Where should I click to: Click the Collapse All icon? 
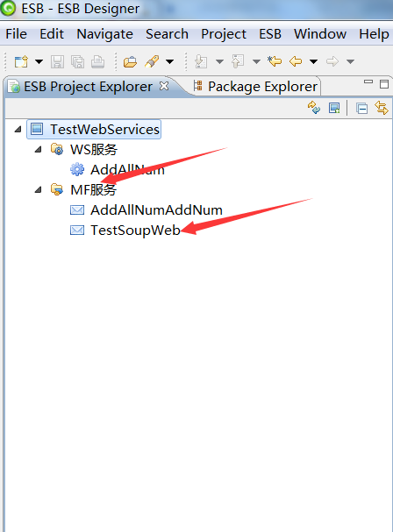[x=361, y=109]
